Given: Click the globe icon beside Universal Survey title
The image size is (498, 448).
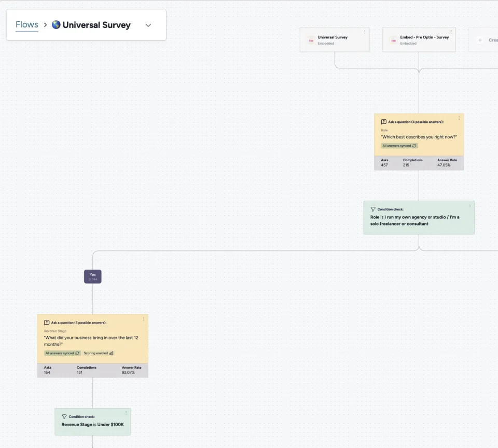Looking at the screenshot, I should pyautogui.click(x=56, y=25).
